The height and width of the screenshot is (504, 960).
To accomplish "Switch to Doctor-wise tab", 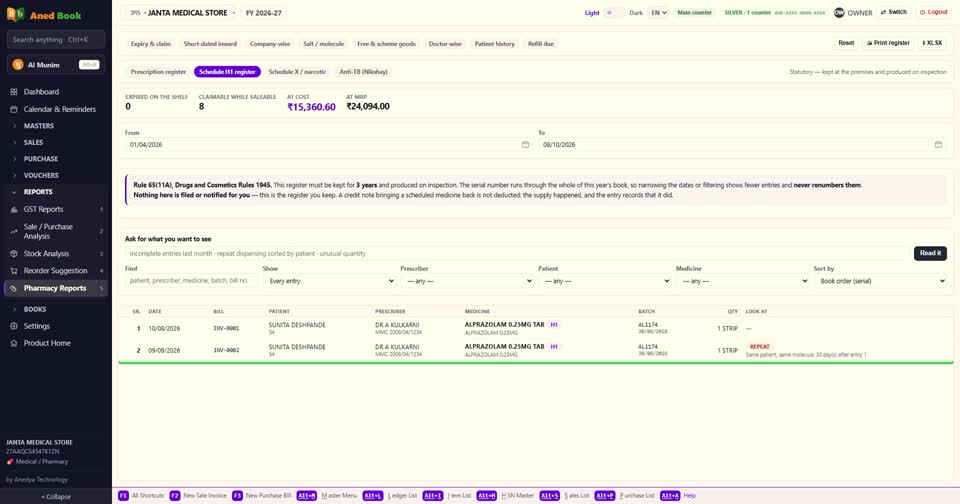I will pos(445,43).
